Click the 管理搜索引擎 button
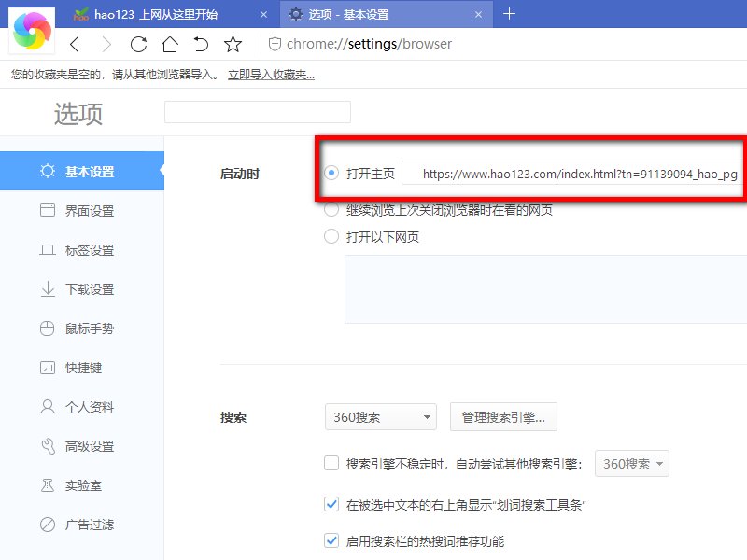 point(503,417)
